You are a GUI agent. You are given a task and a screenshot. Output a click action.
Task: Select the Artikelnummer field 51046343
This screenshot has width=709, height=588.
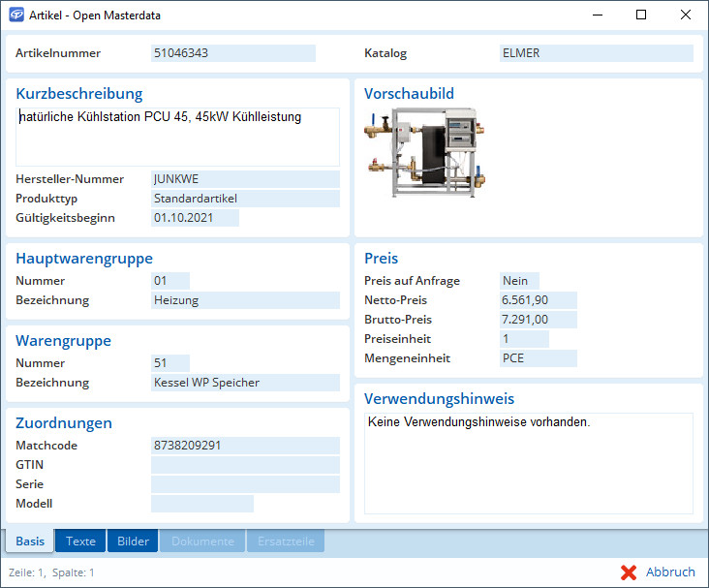[232, 53]
